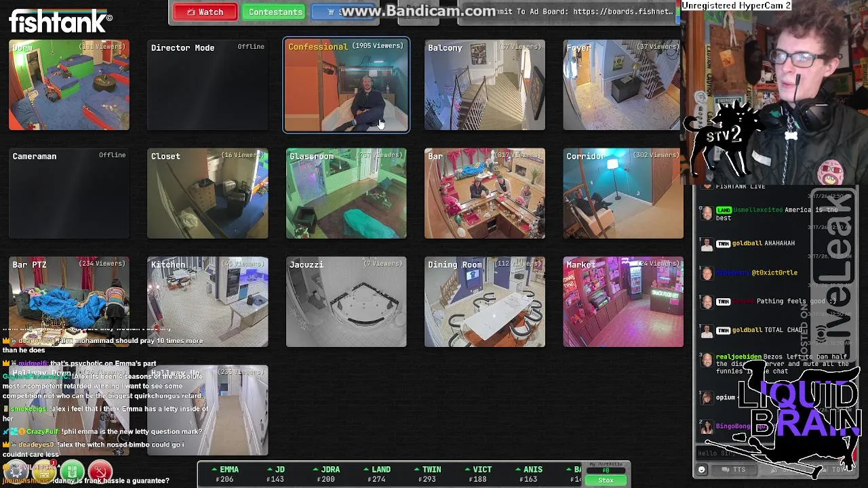The width and height of the screenshot is (868, 488).
Task: Click username Usmellexcited in chat
Action: click(758, 210)
